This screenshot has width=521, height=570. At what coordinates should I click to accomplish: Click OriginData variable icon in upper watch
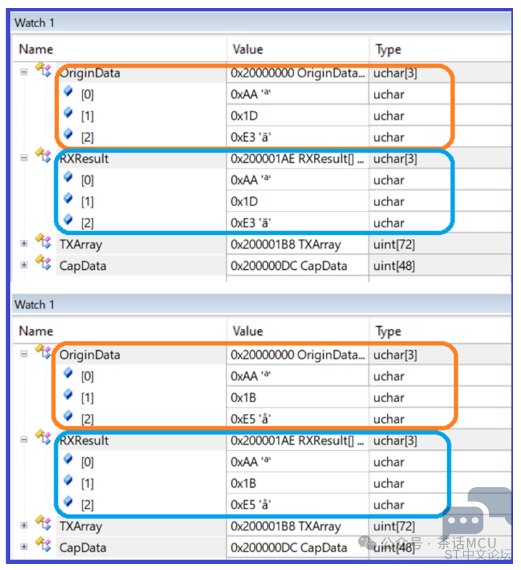(x=43, y=69)
